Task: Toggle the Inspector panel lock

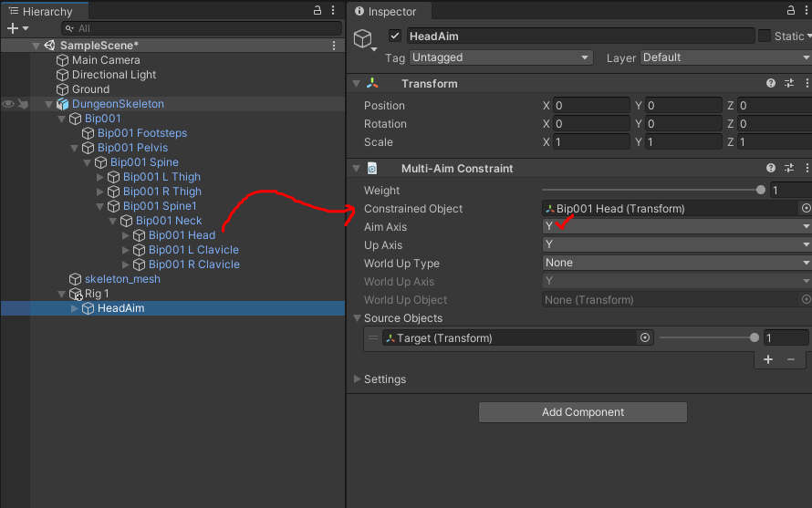Action: 791,10
